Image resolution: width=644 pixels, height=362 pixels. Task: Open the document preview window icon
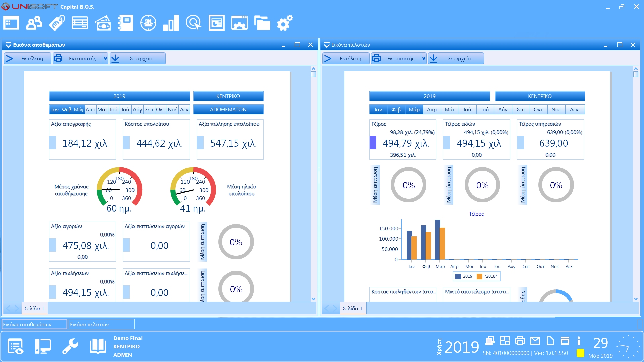pos(217,23)
